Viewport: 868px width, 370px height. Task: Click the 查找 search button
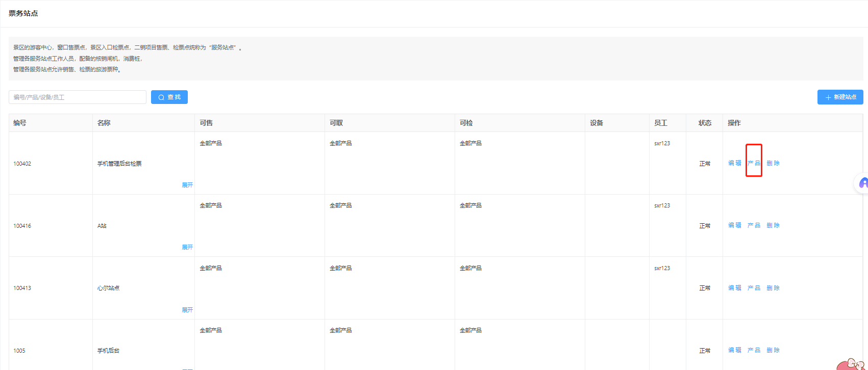point(169,97)
